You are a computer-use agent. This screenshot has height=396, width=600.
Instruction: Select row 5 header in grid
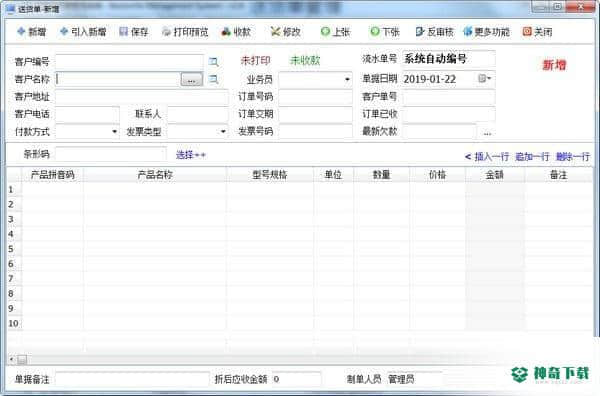coord(14,249)
